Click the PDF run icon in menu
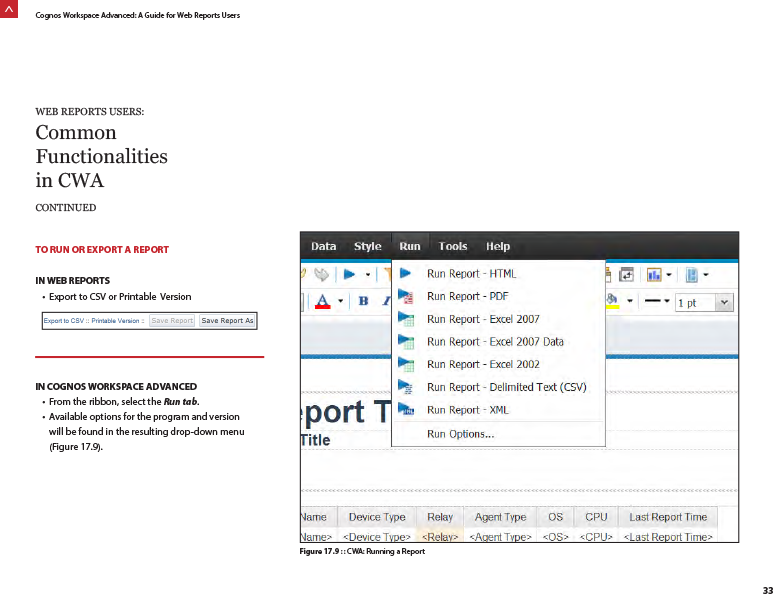This screenshot has height=598, width=783. (405, 297)
